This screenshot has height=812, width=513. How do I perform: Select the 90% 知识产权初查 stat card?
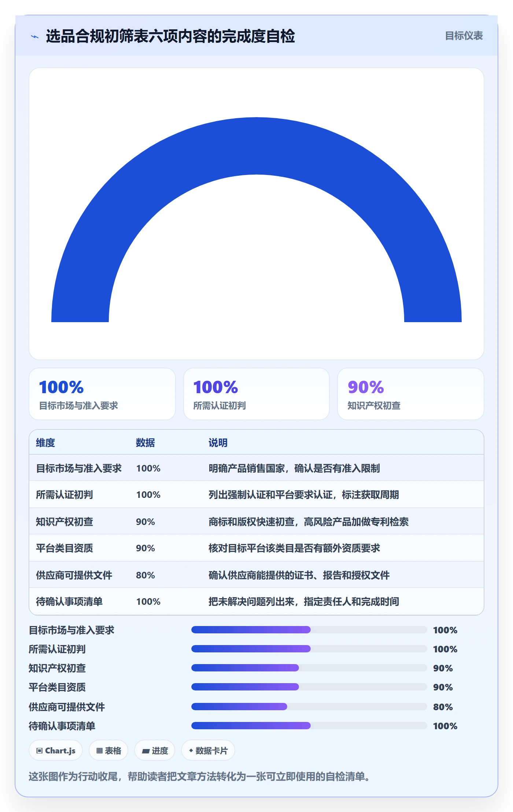(x=411, y=394)
